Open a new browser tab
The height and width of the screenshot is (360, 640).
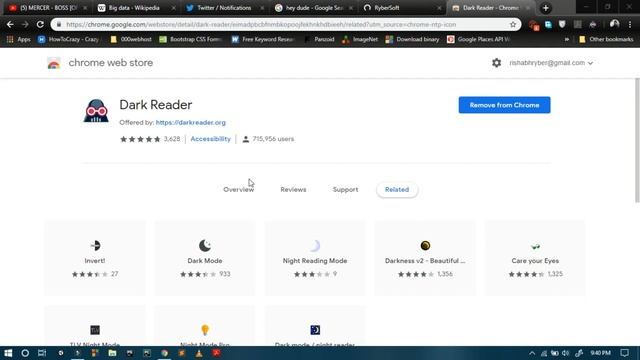[546, 8]
